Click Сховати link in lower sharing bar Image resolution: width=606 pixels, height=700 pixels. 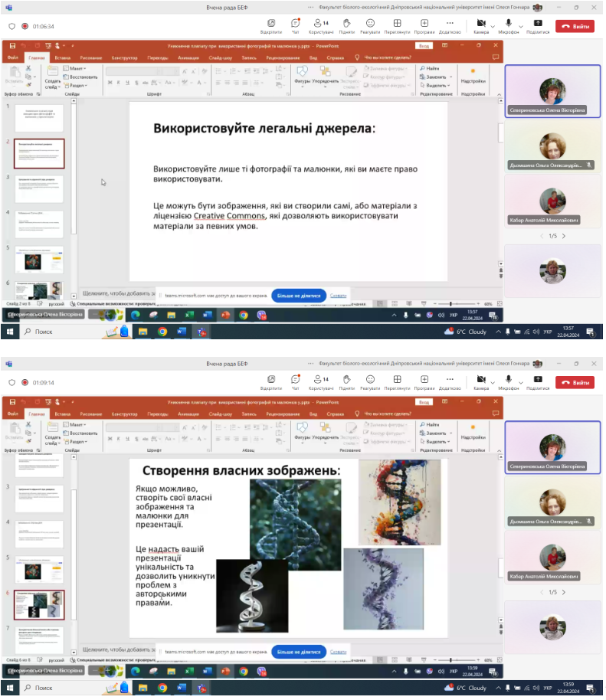pos(338,652)
